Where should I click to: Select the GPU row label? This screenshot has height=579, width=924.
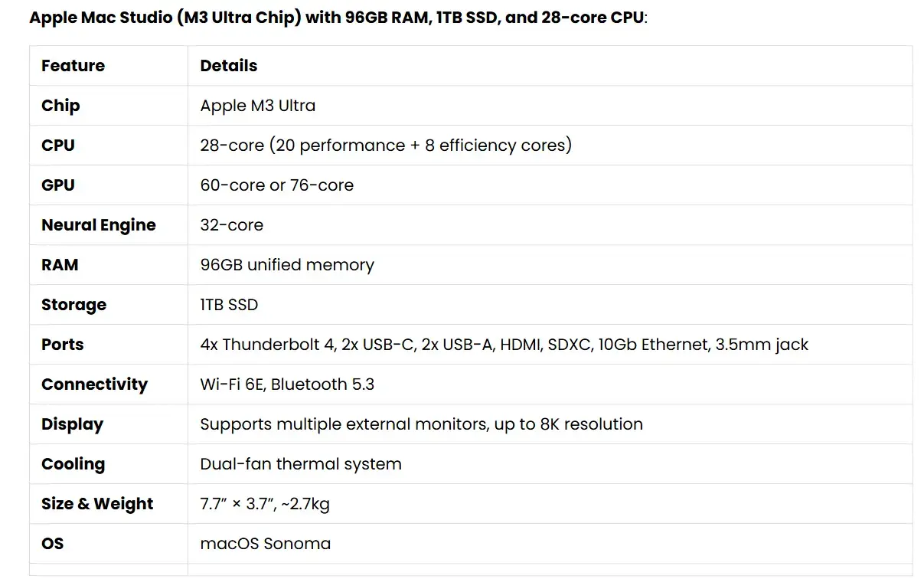(58, 185)
